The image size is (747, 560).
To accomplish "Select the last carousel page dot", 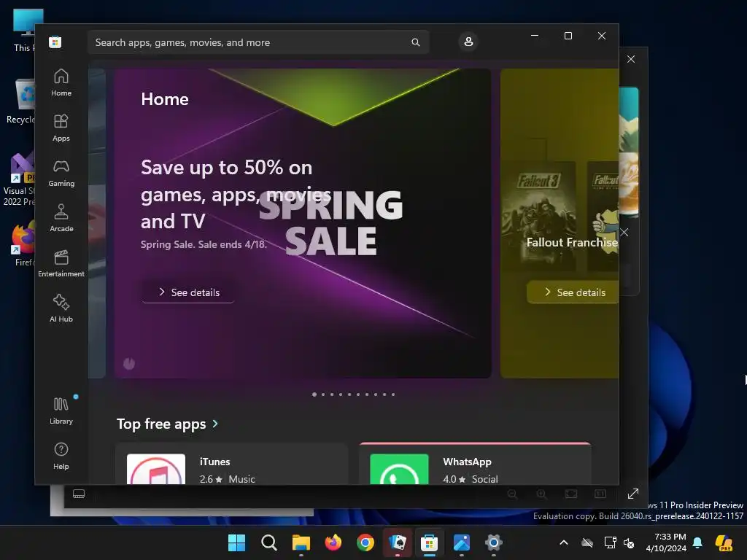I will 393,394.
